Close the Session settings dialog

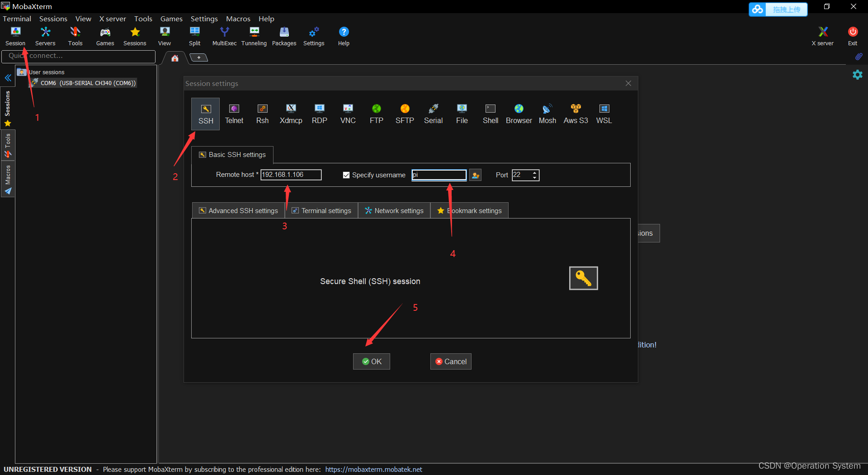(628, 83)
